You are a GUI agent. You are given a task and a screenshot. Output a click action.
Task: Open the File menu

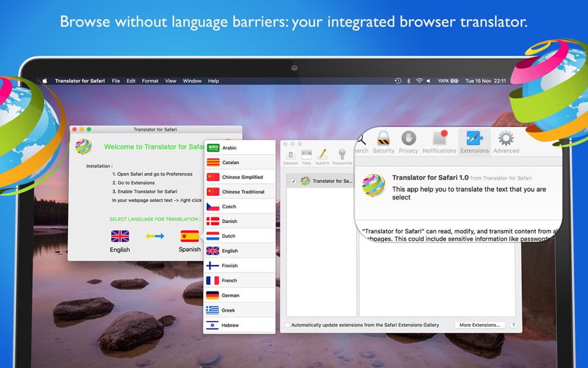(116, 81)
